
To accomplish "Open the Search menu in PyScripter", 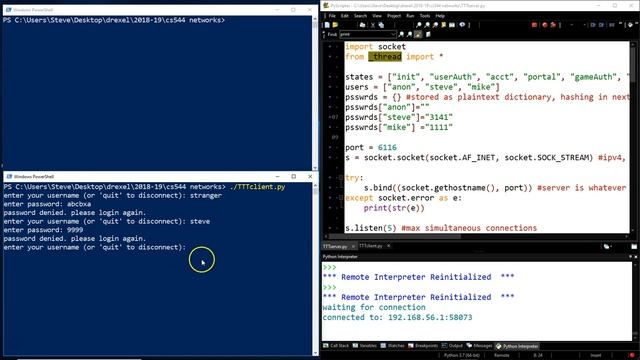I will pyautogui.click(x=360, y=16).
